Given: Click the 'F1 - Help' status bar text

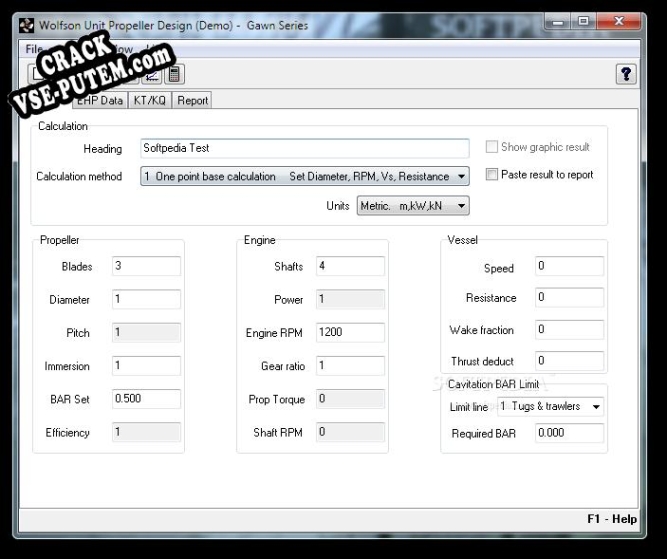Looking at the screenshot, I should click(612, 519).
